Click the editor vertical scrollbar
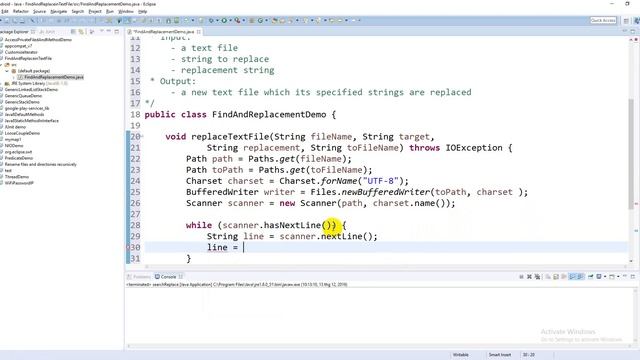The image size is (640, 360). click(x=631, y=154)
